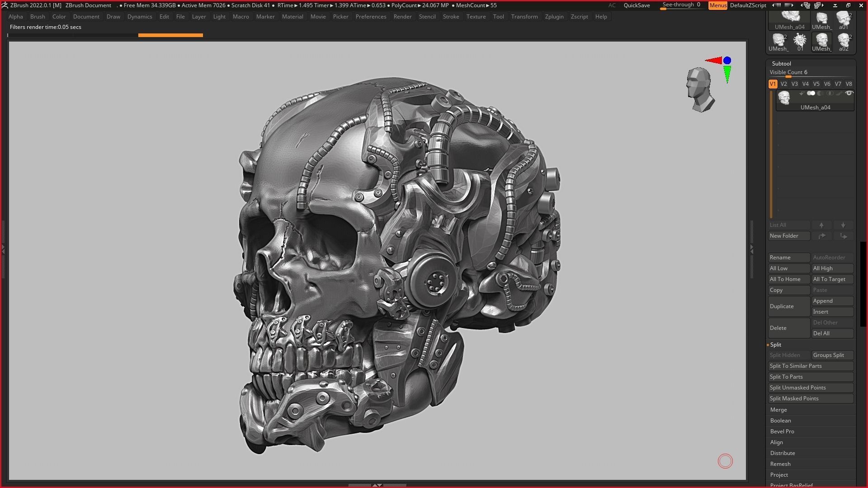Click the DefaultZScript button

pos(748,5)
